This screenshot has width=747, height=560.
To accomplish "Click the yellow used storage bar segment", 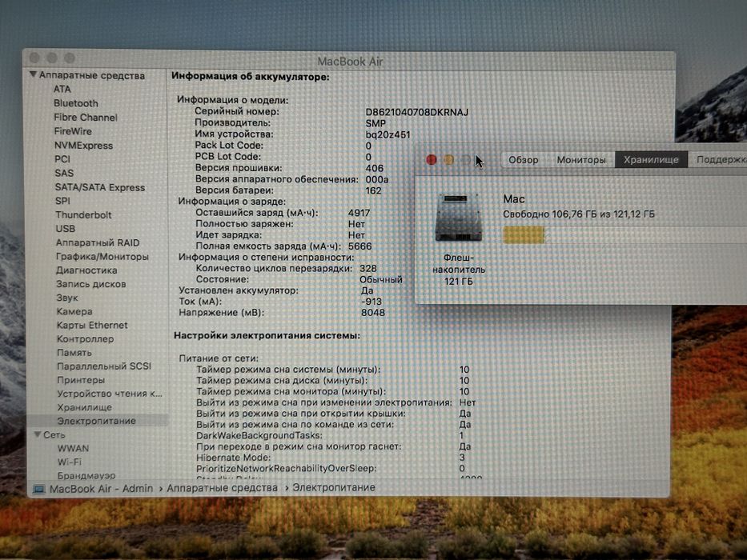I will coord(523,235).
